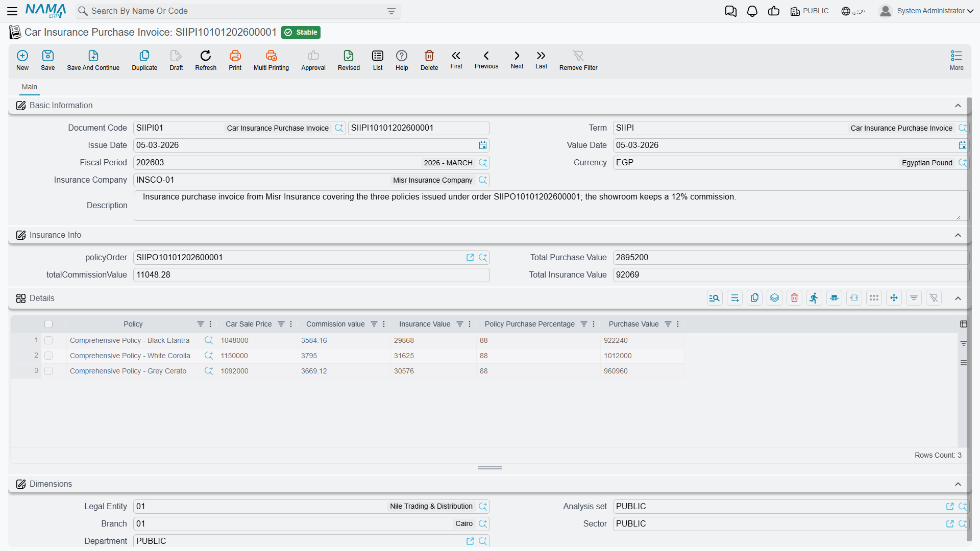Viewport: 980px width, 551px height.
Task: Select the Main tab
Action: coord(30,87)
